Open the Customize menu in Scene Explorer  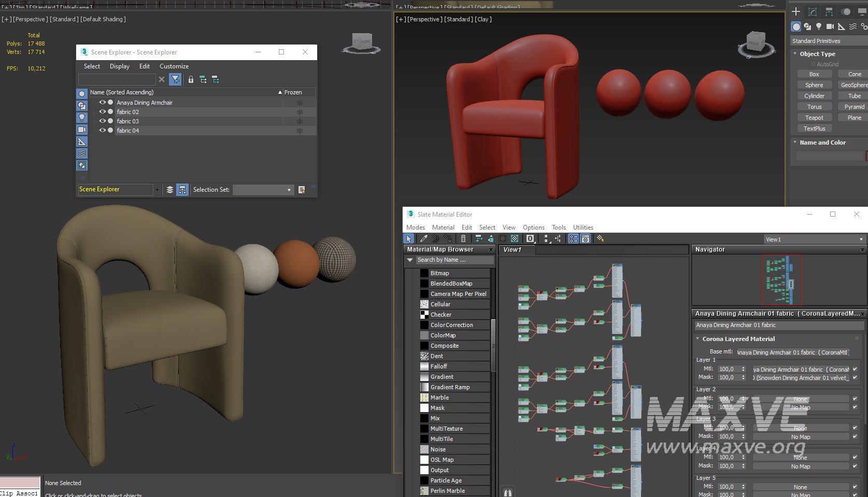point(174,66)
